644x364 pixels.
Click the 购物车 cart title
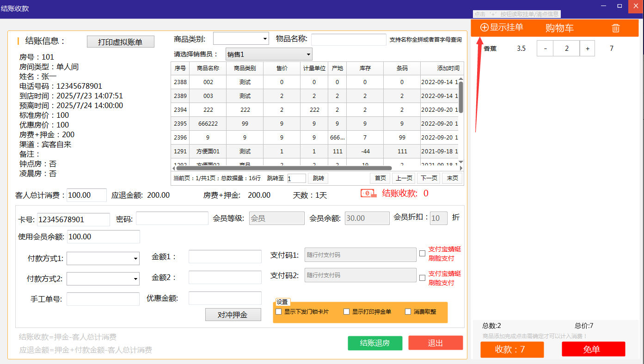[559, 28]
